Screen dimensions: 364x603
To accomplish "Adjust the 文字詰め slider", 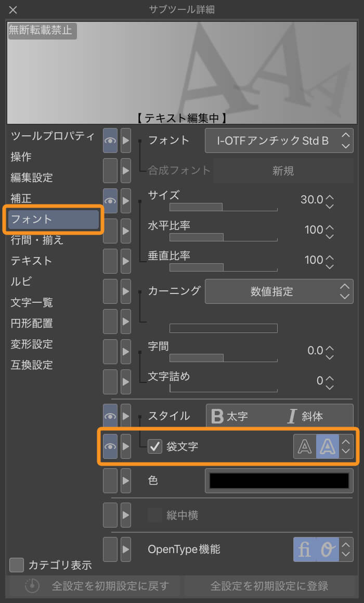I will pyautogui.click(x=223, y=388).
